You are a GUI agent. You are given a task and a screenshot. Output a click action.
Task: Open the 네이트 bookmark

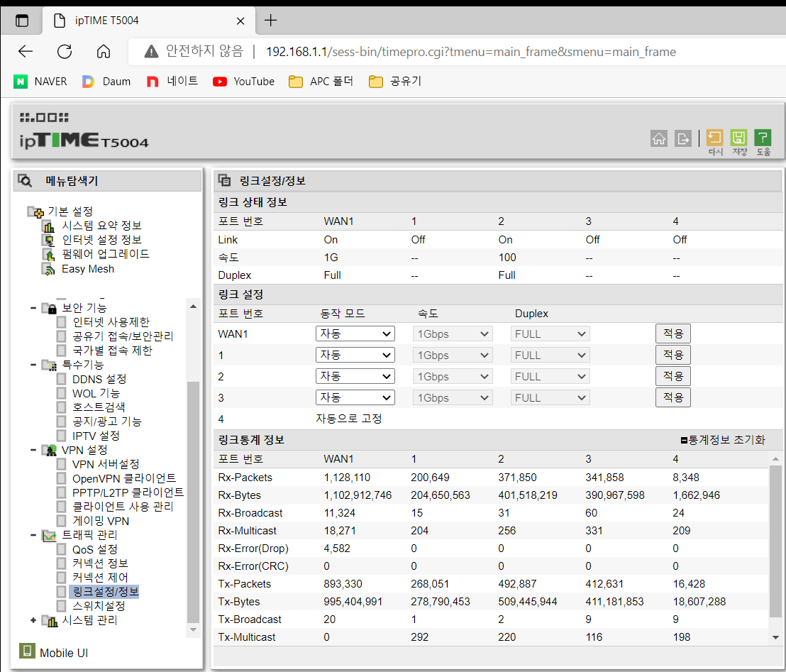click(x=172, y=81)
